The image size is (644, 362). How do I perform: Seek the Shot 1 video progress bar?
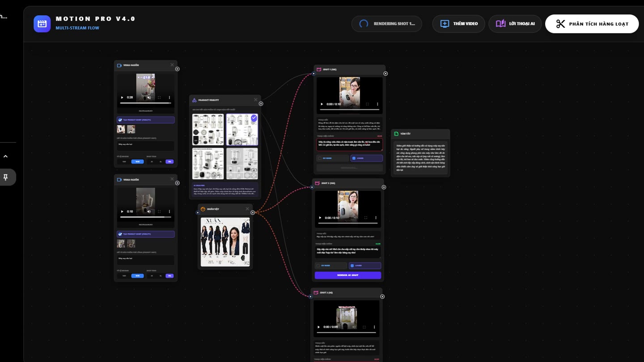350,109
